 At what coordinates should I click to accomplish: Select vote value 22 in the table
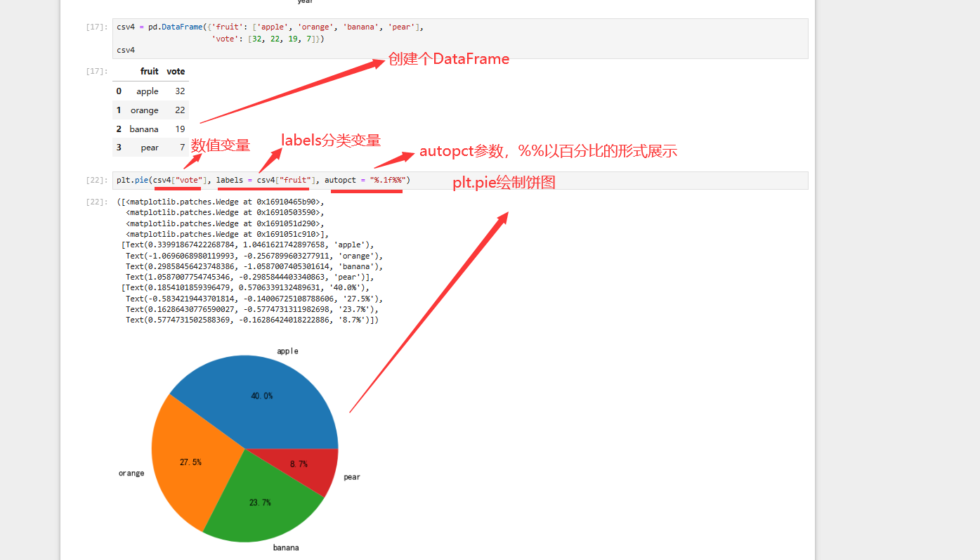pos(181,110)
